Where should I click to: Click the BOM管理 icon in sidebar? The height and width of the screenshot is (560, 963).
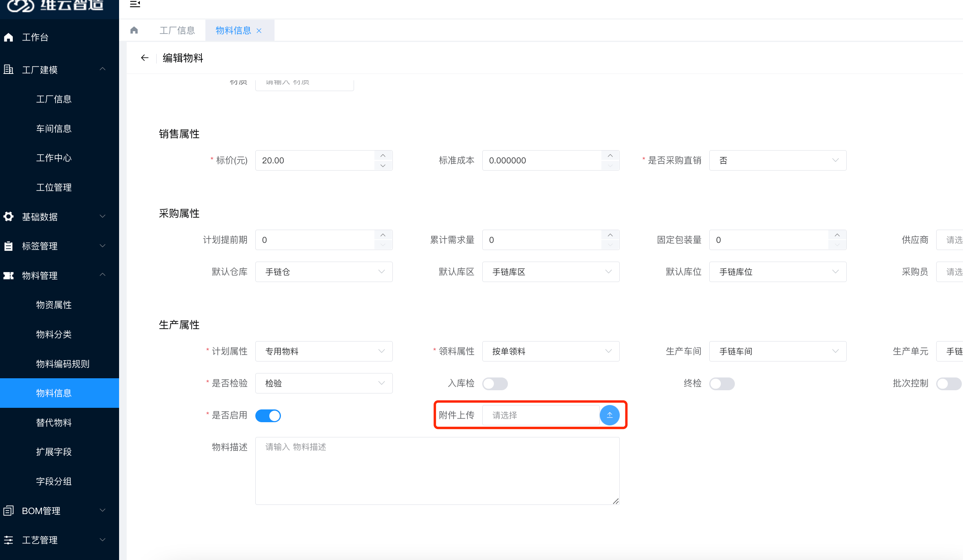(8, 510)
